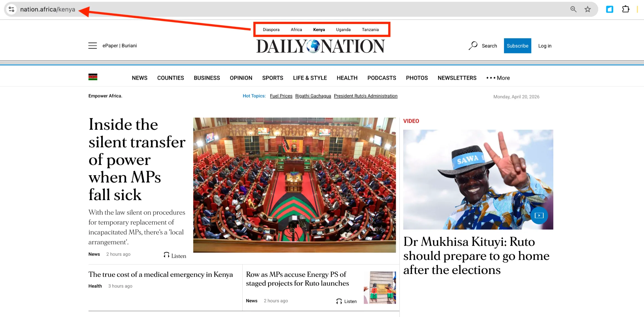Click the Kituyi video thumbnail

(478, 180)
